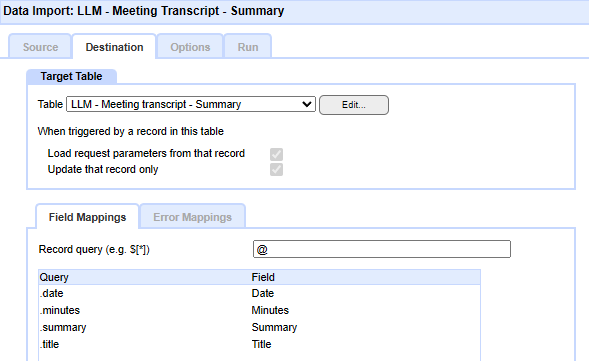Viewport: 589px width, 361px height.
Task: Select the .date mapping row
Action: click(x=259, y=293)
